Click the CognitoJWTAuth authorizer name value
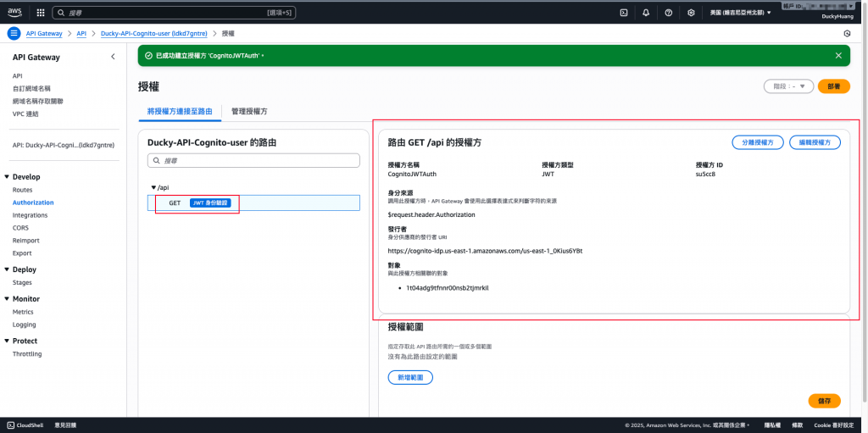 [412, 174]
